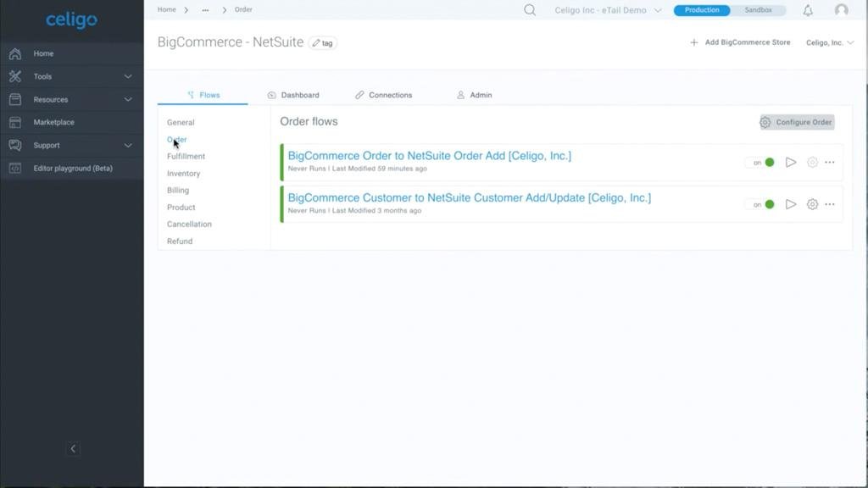
Task: Open more options for the Order Add flow
Action: point(829,162)
